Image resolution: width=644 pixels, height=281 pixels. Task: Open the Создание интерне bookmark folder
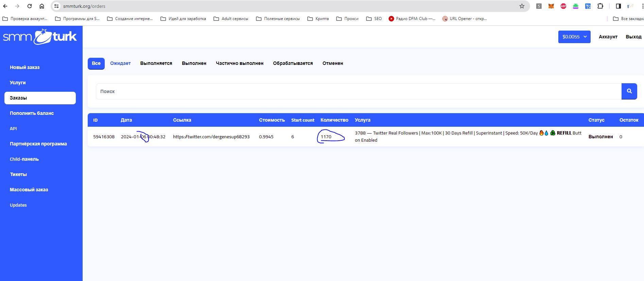pyautogui.click(x=130, y=19)
